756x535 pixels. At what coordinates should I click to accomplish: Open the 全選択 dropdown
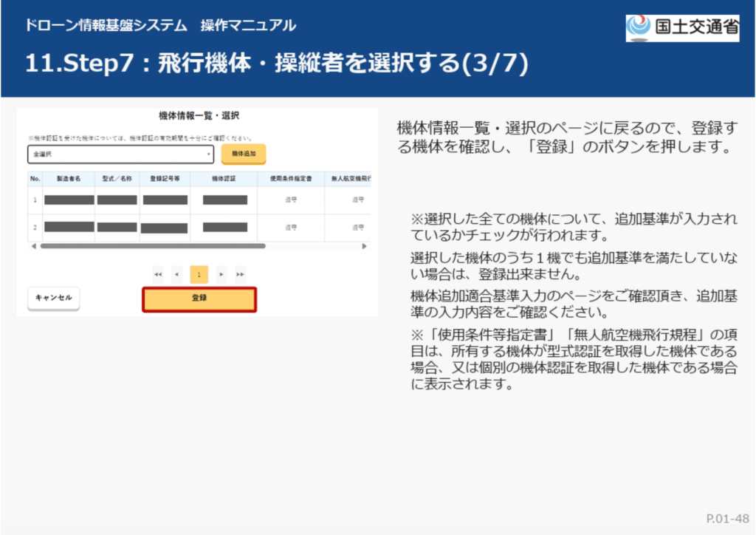click(120, 154)
